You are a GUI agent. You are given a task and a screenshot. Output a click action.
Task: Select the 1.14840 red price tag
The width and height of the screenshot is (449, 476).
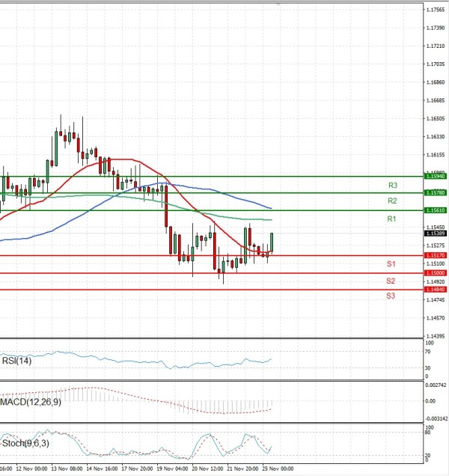pos(436,290)
